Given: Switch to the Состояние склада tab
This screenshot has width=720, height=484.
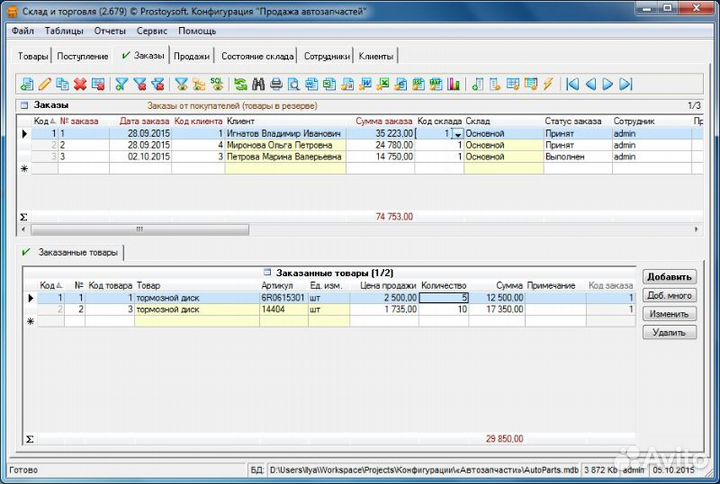Looking at the screenshot, I should (257, 56).
